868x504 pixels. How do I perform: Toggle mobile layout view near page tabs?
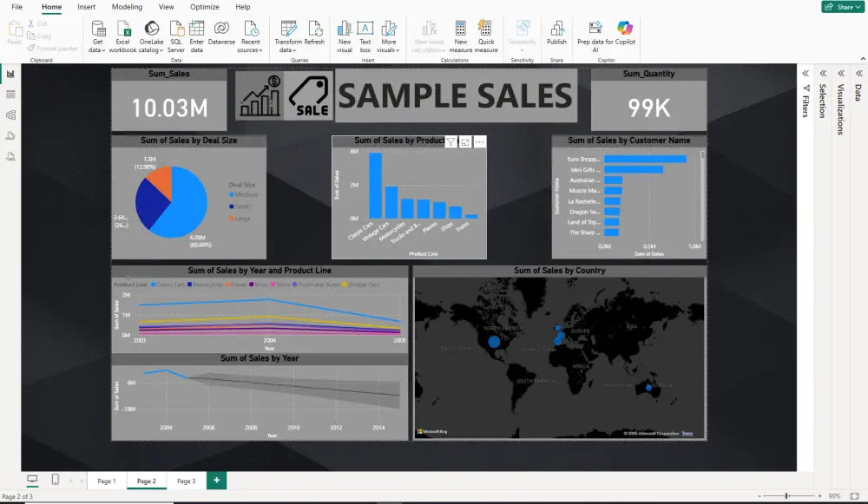pos(57,480)
